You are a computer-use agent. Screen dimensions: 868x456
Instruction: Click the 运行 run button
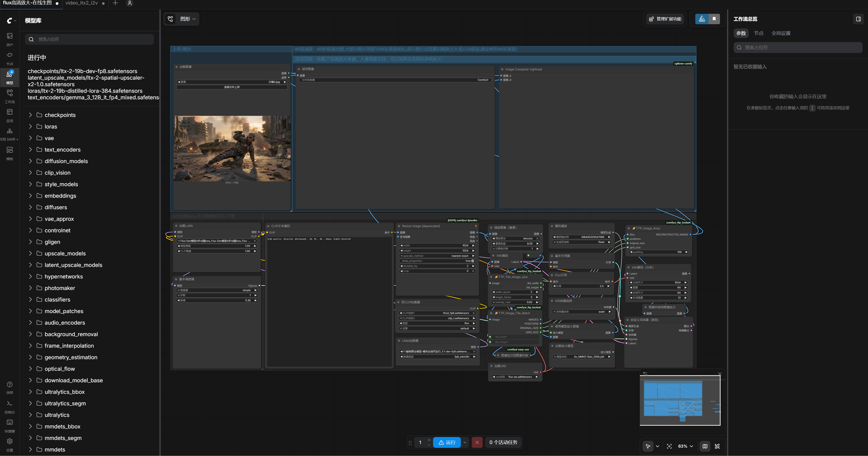click(447, 442)
